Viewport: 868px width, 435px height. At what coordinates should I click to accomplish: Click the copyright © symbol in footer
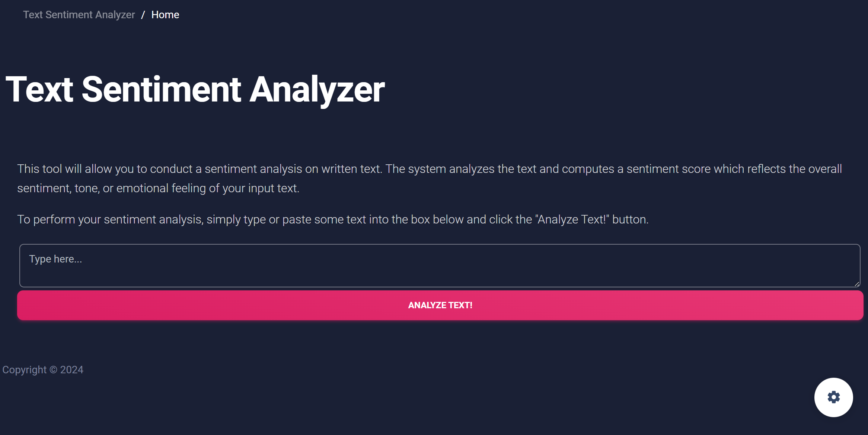point(53,370)
